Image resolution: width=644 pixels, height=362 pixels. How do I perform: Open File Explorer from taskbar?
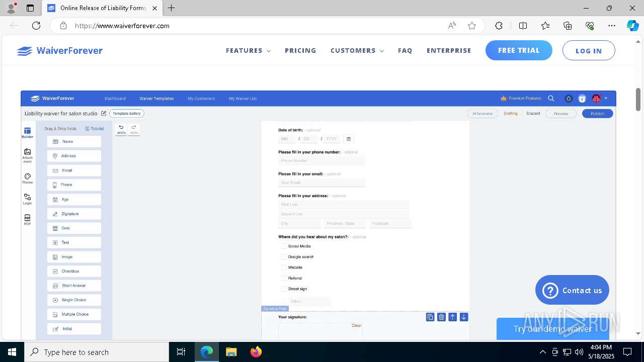(231, 352)
